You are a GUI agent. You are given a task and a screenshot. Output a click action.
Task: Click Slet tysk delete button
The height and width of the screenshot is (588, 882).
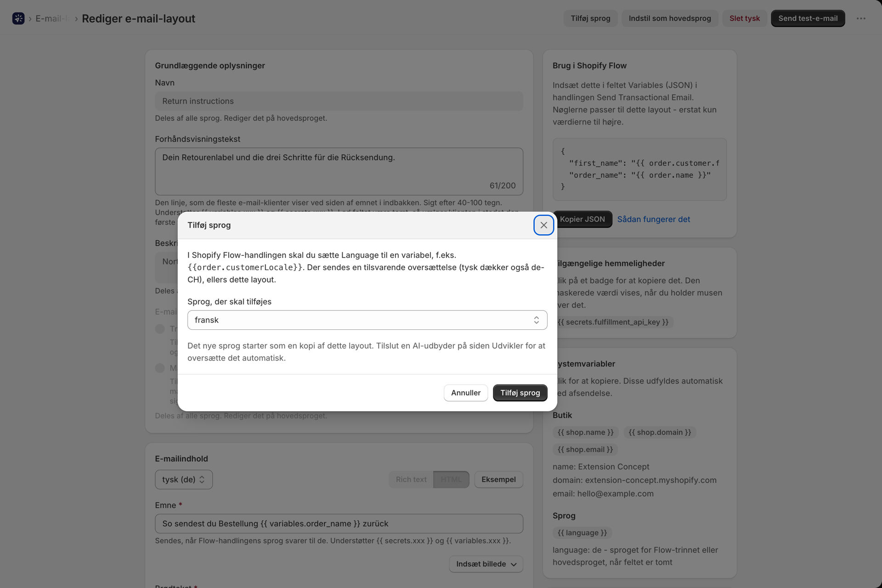click(744, 18)
